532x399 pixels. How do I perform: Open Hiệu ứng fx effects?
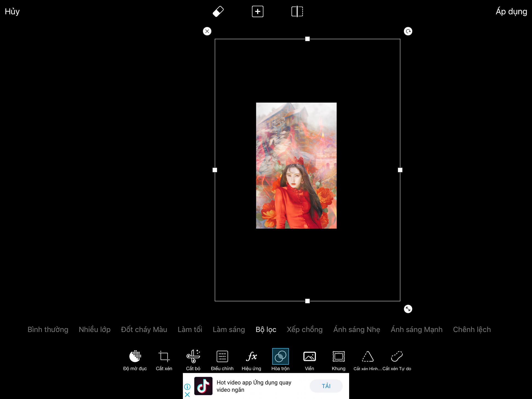coord(251,360)
